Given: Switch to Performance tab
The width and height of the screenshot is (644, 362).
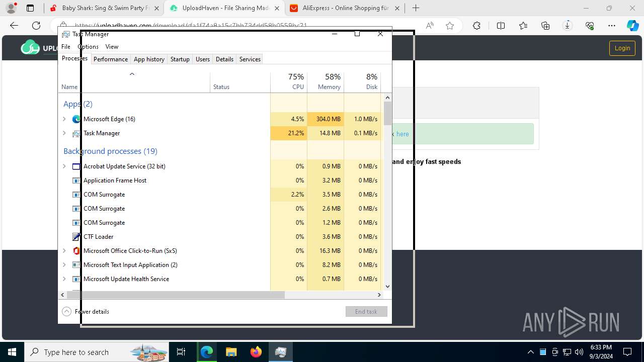Looking at the screenshot, I should [x=111, y=59].
